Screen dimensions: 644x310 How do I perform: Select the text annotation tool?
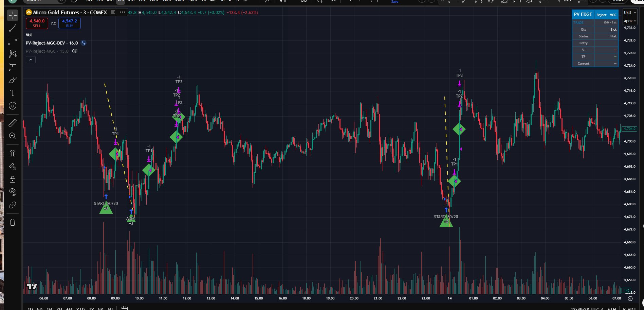click(13, 93)
